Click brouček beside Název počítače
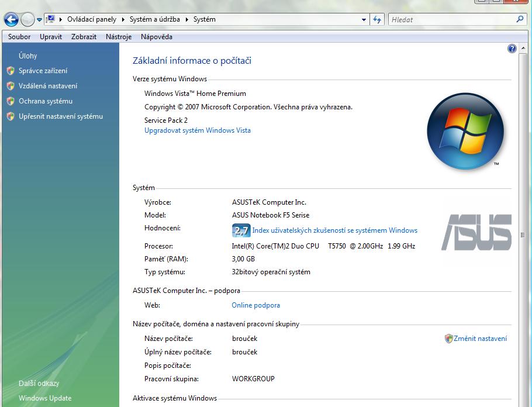The image size is (532, 407). [244, 339]
